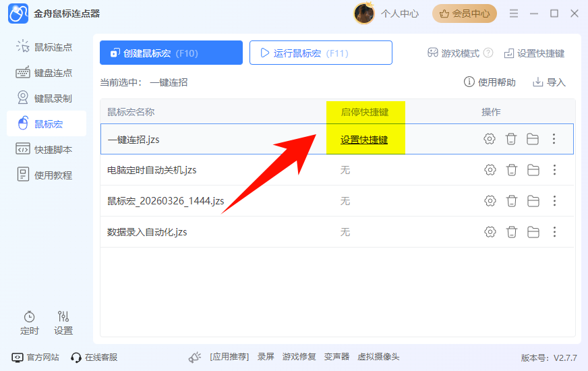Open folder for 一键连招.jzs
Screen dimensions: 588x371
pyautogui.click(x=533, y=139)
